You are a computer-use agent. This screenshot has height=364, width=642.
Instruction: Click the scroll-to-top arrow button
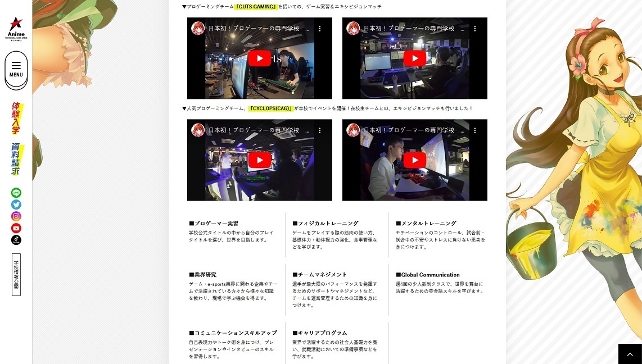coord(630,354)
